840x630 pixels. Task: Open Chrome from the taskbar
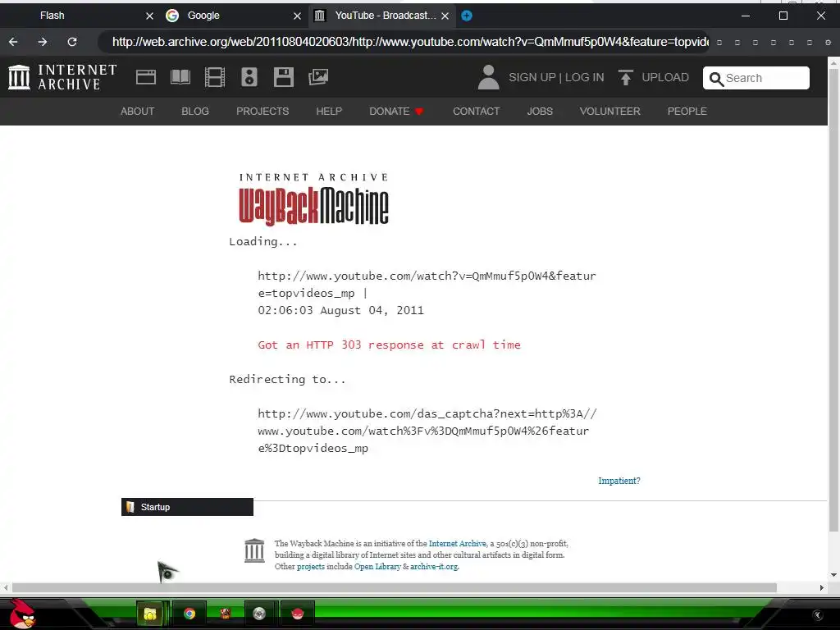coord(189,614)
